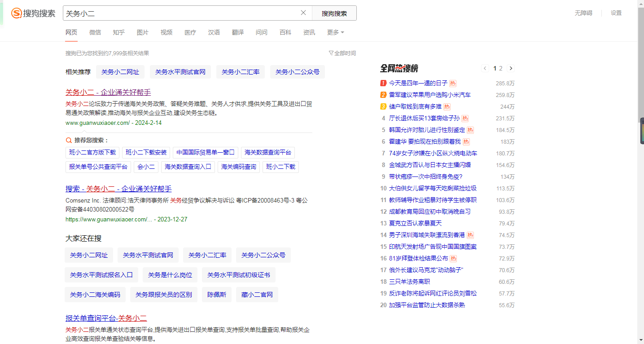Search suggestion 报关单号公共查询平台
The image size is (644, 344).
click(98, 167)
